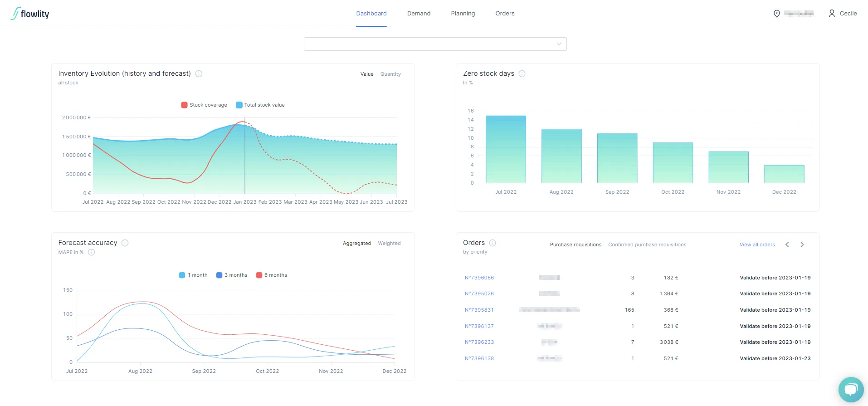Click the Aug 2022 zero stock bar

[561, 156]
